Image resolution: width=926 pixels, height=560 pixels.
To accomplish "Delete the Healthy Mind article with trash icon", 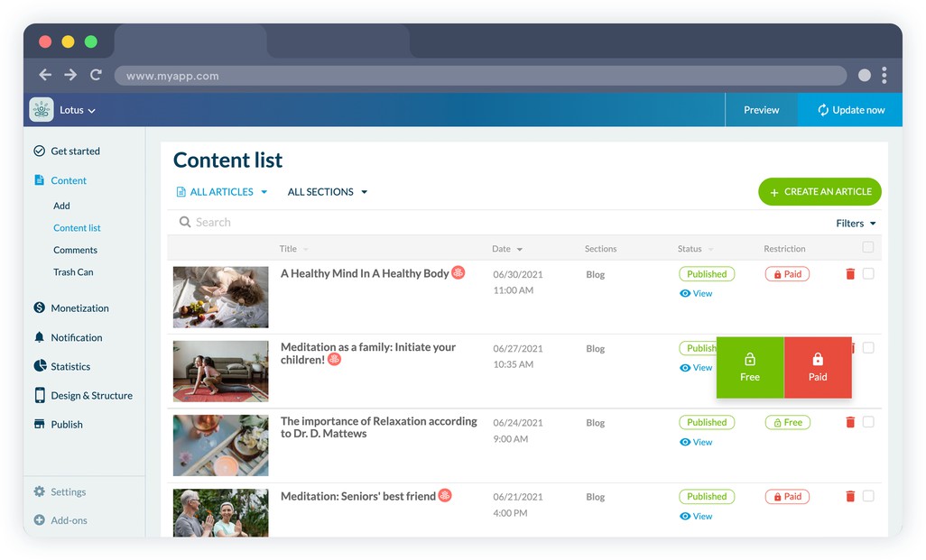I will click(849, 274).
